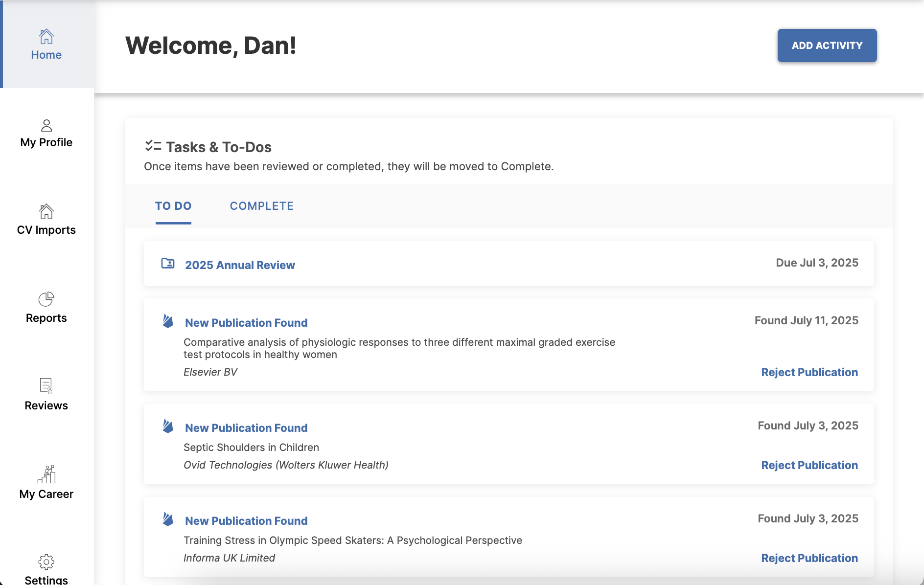The image size is (924, 585).
Task: Switch to the Complete tab
Action: 262,206
